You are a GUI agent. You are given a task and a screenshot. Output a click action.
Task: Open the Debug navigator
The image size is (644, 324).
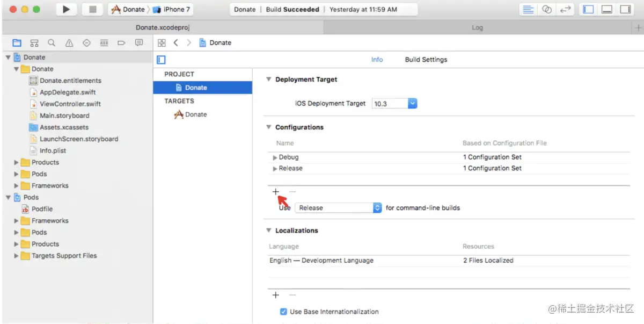(104, 43)
